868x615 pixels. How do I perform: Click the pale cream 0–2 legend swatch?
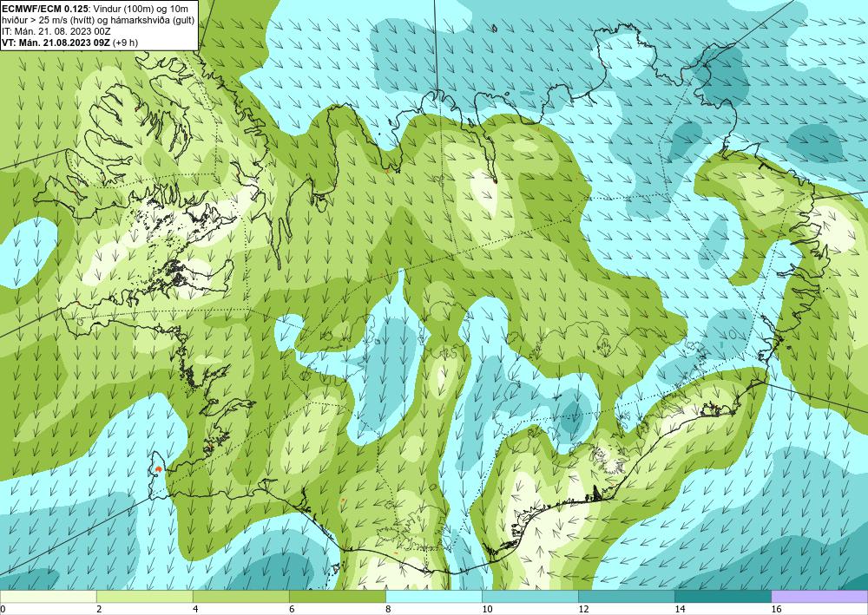[48, 596]
